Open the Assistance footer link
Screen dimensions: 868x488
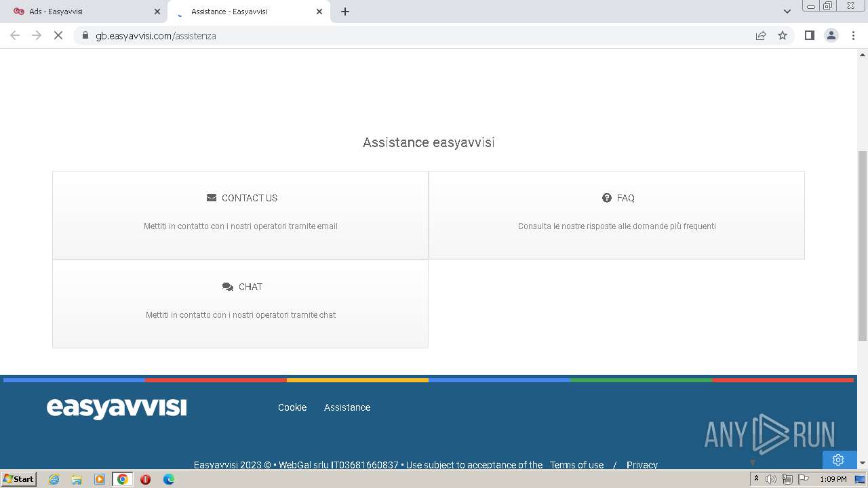point(347,407)
